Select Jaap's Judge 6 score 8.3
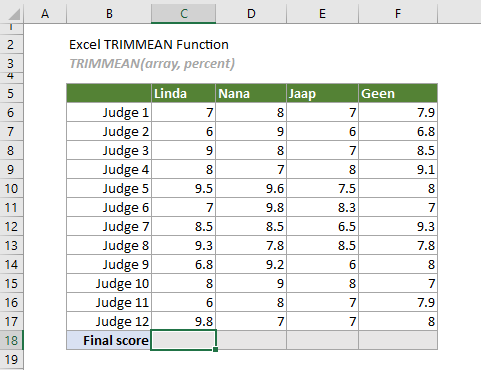 click(322, 207)
